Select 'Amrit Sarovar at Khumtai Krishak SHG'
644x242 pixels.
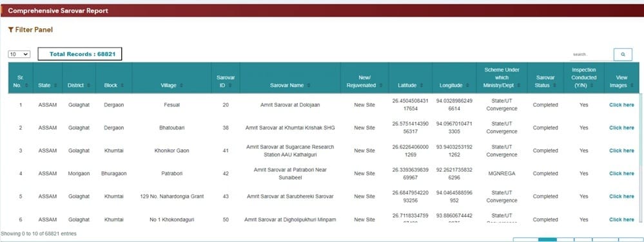290,128
